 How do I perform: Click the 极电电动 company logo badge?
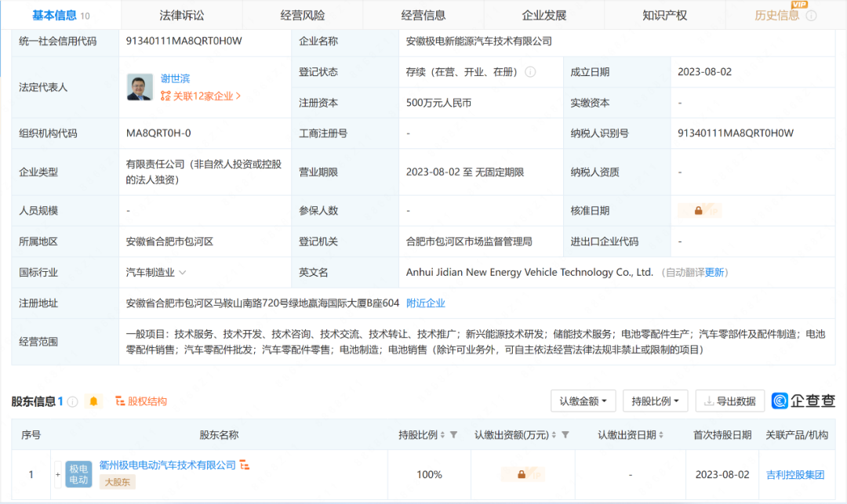point(78,474)
